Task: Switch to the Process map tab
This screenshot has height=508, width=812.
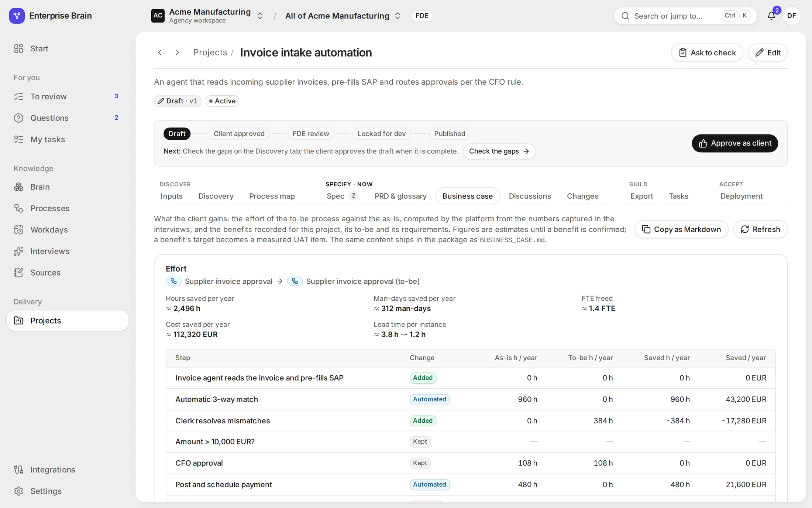Action: coord(272,196)
